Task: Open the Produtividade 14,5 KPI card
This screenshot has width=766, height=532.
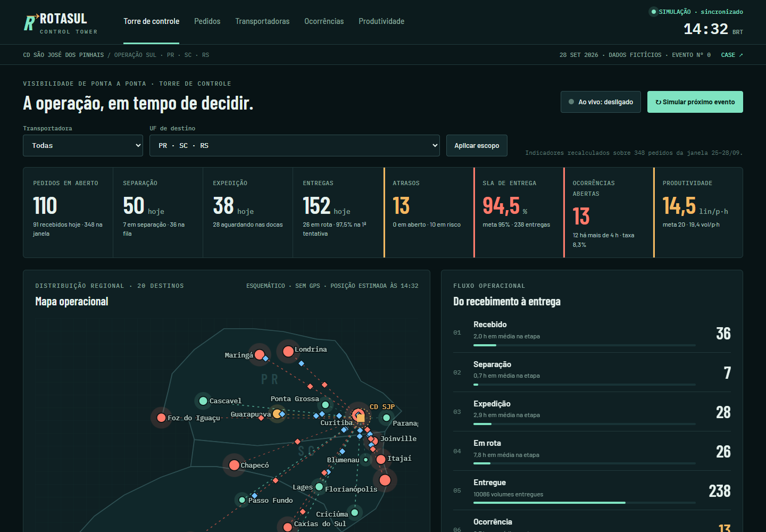Action: pos(698,213)
